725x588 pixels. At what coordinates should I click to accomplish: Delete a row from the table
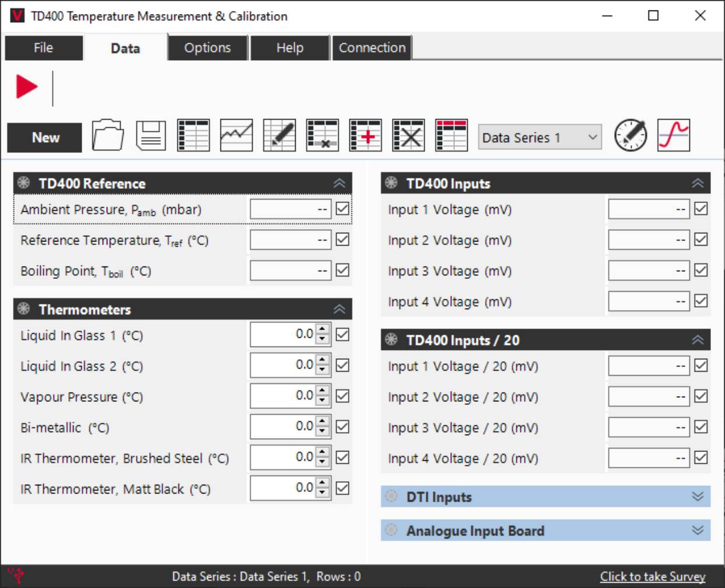[323, 135]
